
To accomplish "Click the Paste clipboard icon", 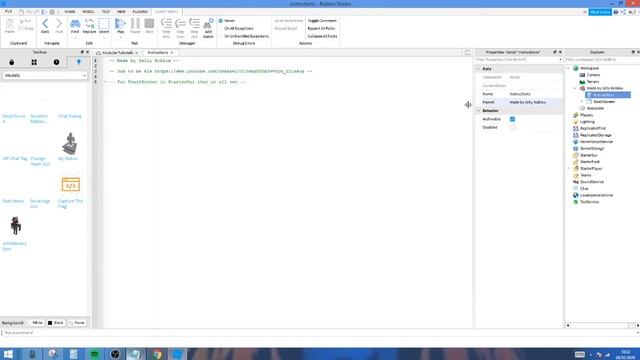I will pos(10,26).
